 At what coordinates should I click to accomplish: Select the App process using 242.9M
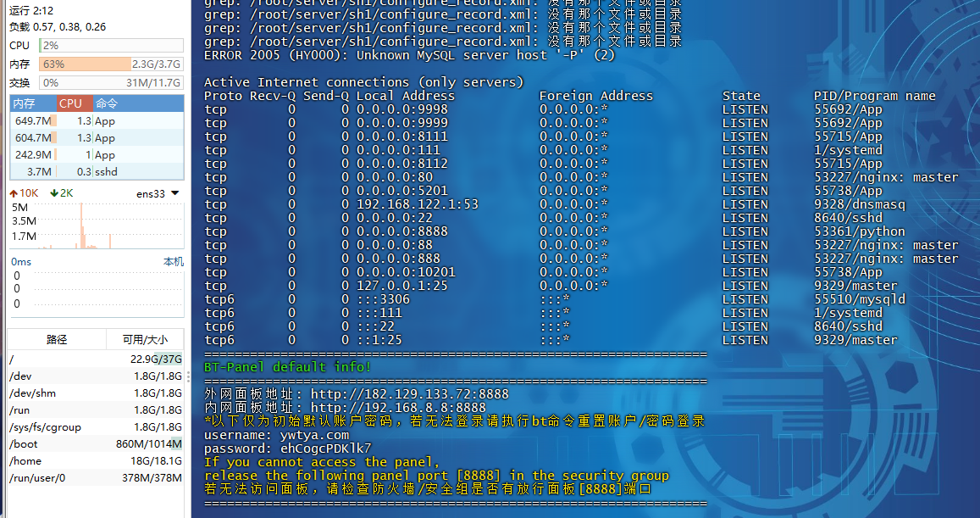(97, 154)
